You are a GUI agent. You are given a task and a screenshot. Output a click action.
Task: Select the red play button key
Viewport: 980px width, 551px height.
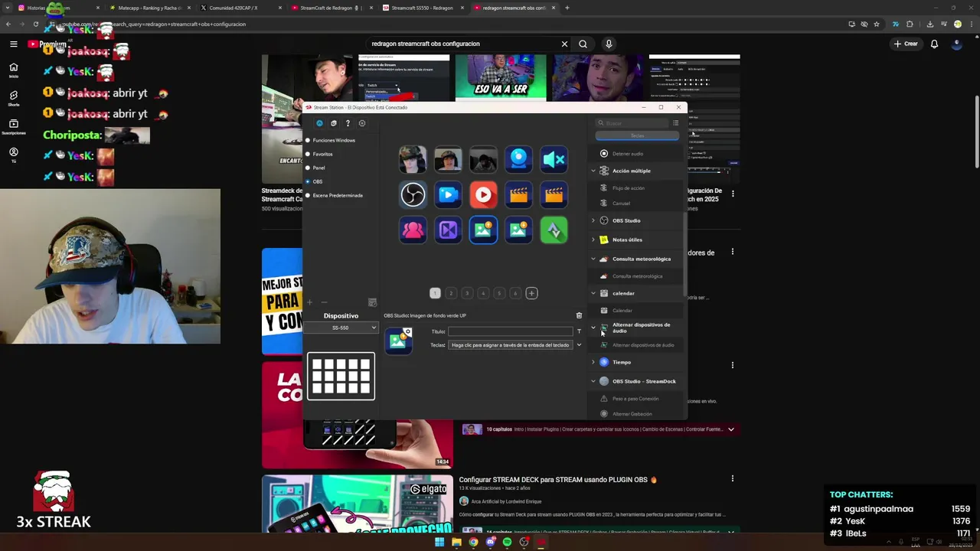point(483,194)
